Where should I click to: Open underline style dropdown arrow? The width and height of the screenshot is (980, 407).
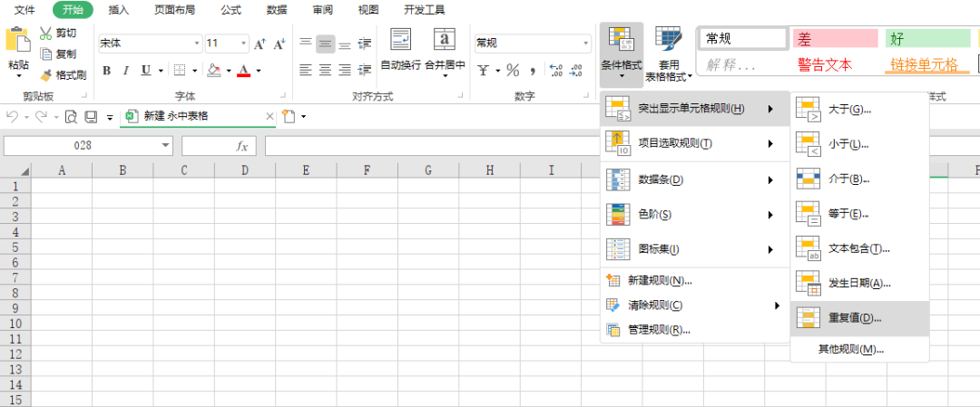161,71
